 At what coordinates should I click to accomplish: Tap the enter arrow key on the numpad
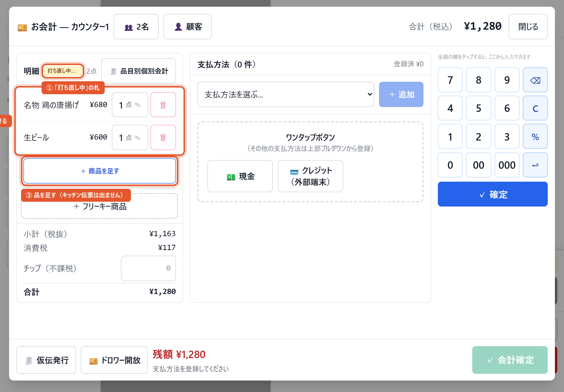click(x=535, y=165)
